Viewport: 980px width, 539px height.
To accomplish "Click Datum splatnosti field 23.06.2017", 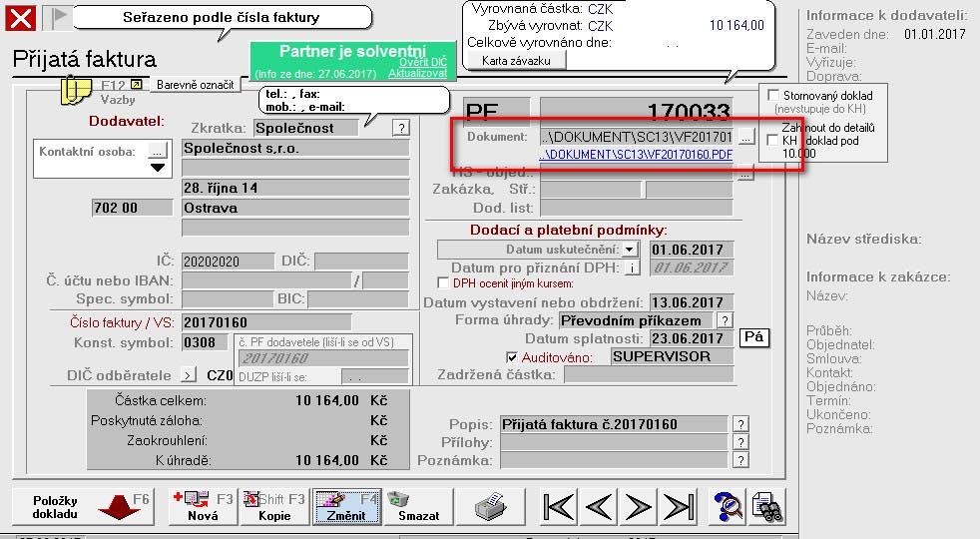I will click(692, 338).
